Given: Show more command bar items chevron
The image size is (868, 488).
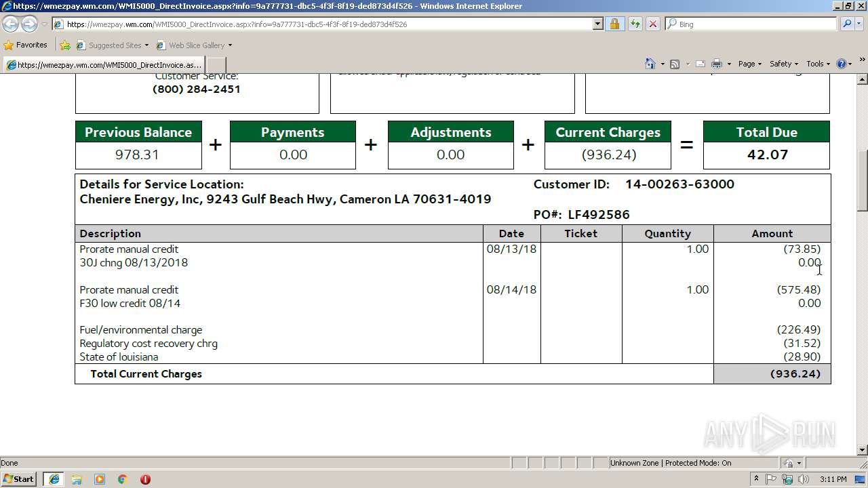Looking at the screenshot, I should (863, 61).
